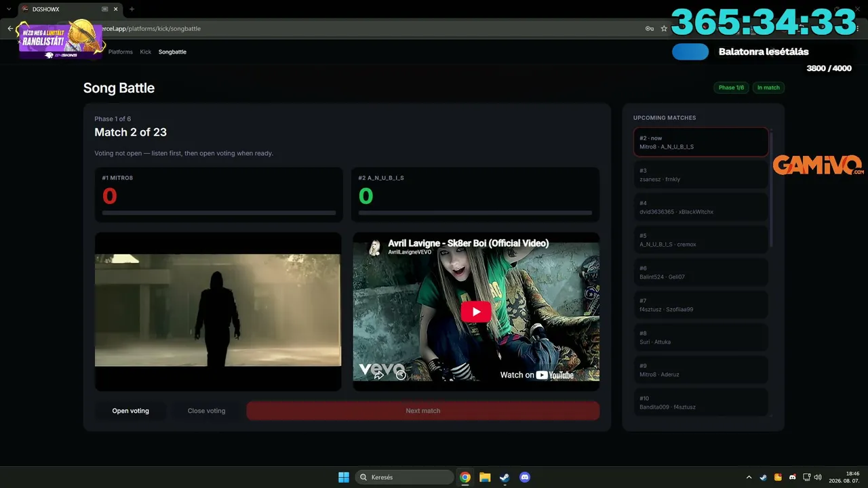This screenshot has height=488, width=868.
Task: Open Google Chrome from the taskbar
Action: point(465,477)
